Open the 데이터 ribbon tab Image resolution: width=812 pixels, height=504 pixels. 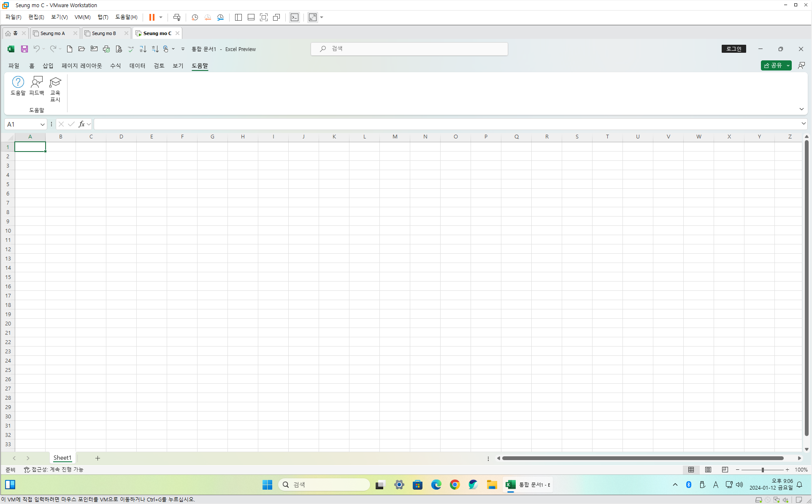tap(137, 66)
